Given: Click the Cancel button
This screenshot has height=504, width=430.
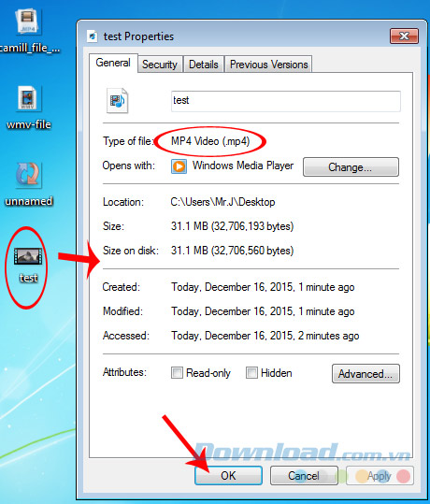Looking at the screenshot, I should click(304, 475).
